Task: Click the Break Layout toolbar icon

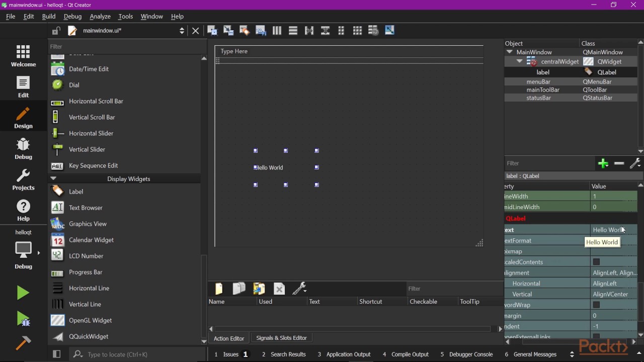Action: pos(373,31)
